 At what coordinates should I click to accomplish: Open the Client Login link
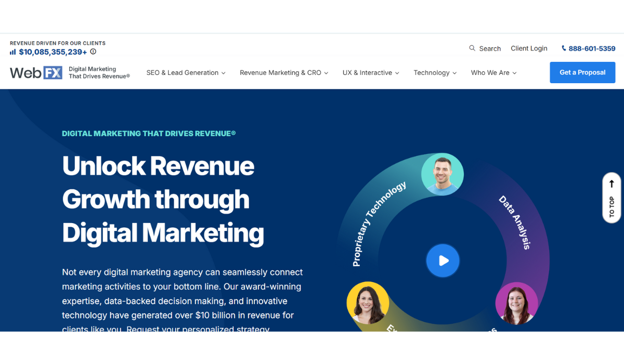click(x=529, y=48)
